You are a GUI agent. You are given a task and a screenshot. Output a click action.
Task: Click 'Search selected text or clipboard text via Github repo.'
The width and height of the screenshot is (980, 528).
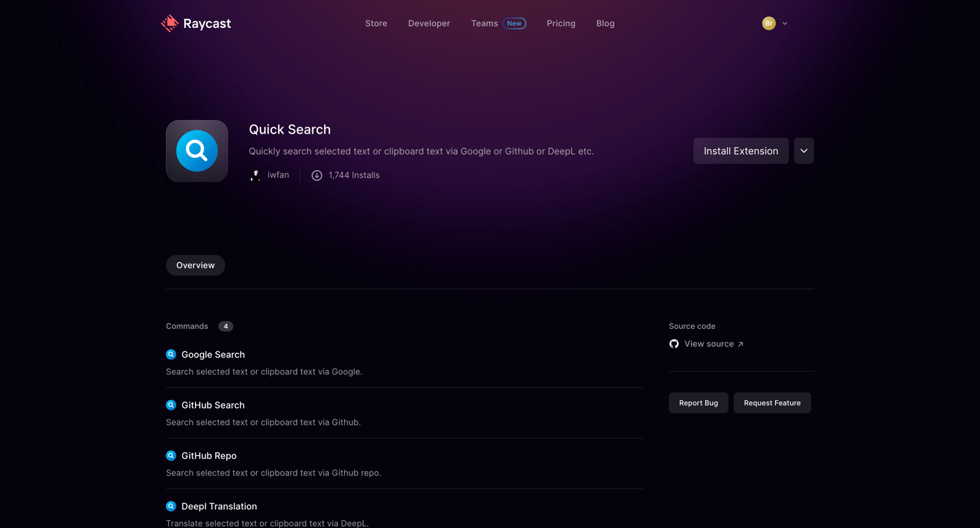coord(274,473)
